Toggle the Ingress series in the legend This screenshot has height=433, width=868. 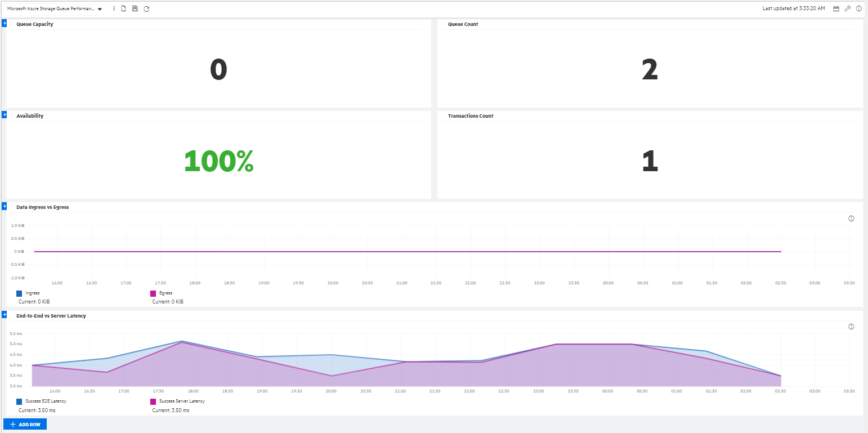coord(32,293)
